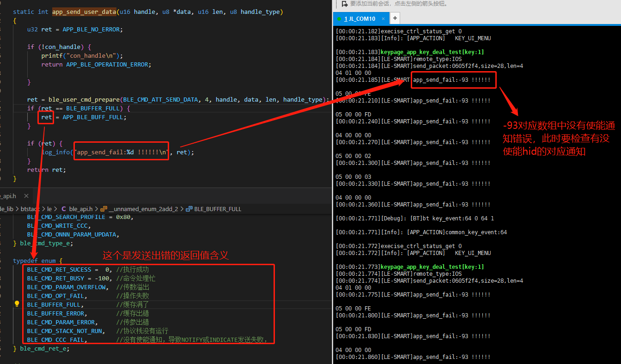Image resolution: width=621 pixels, height=364 pixels.
Task: Open the ble_api.h breadcrumb dropdown
Action: click(81, 209)
